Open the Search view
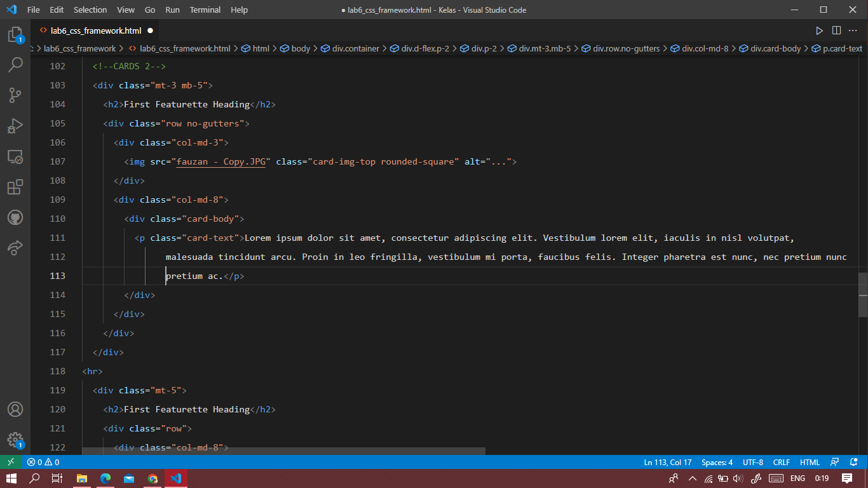 [x=16, y=64]
